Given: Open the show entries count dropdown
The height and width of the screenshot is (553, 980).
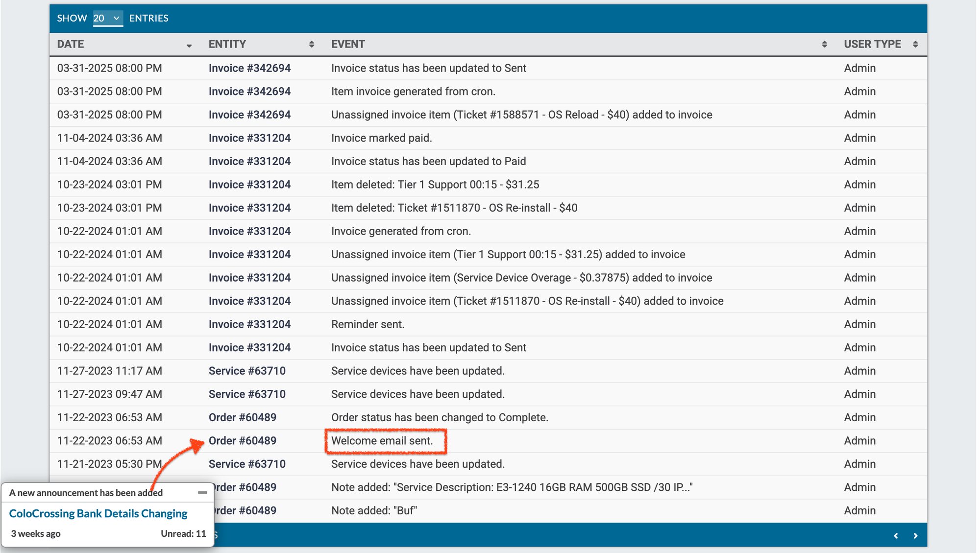Looking at the screenshot, I should (x=107, y=18).
